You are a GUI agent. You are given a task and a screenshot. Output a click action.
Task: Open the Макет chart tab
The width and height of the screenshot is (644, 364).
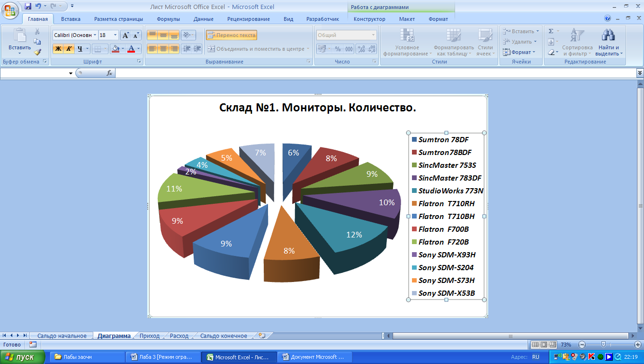point(407,19)
